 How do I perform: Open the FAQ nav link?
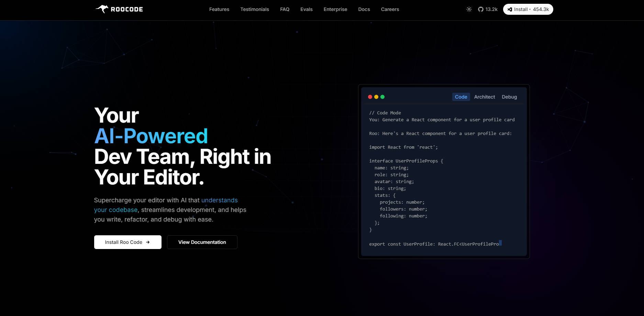tap(285, 9)
